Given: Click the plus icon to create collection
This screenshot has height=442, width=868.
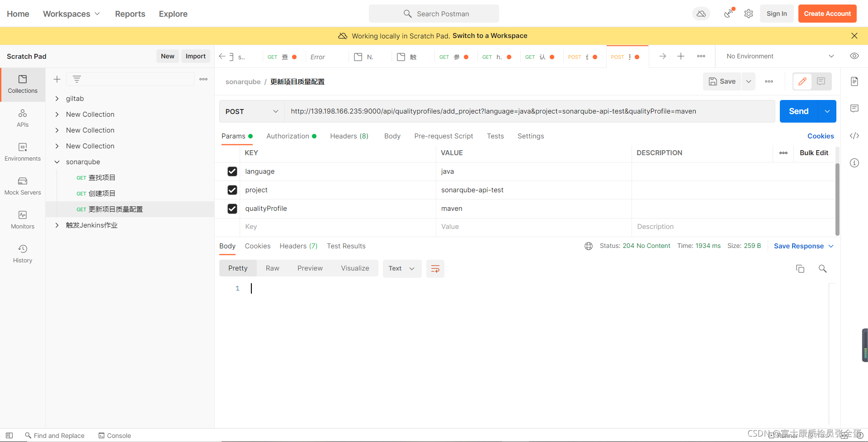Looking at the screenshot, I should [x=57, y=79].
